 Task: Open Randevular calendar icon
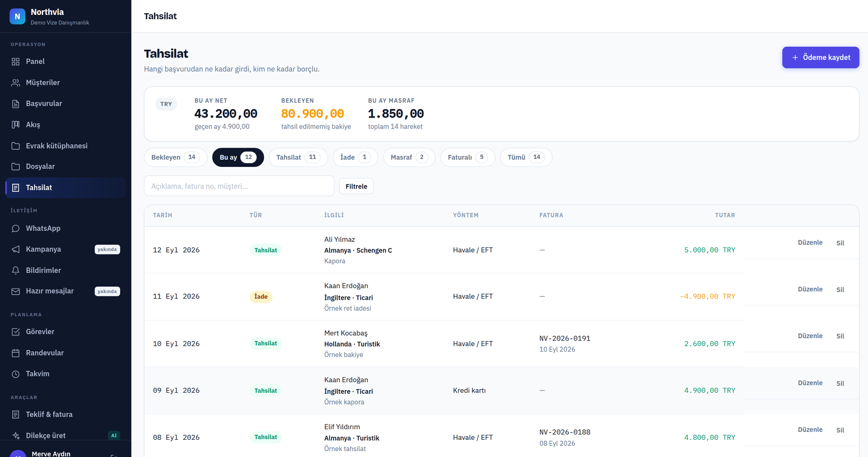tap(15, 353)
